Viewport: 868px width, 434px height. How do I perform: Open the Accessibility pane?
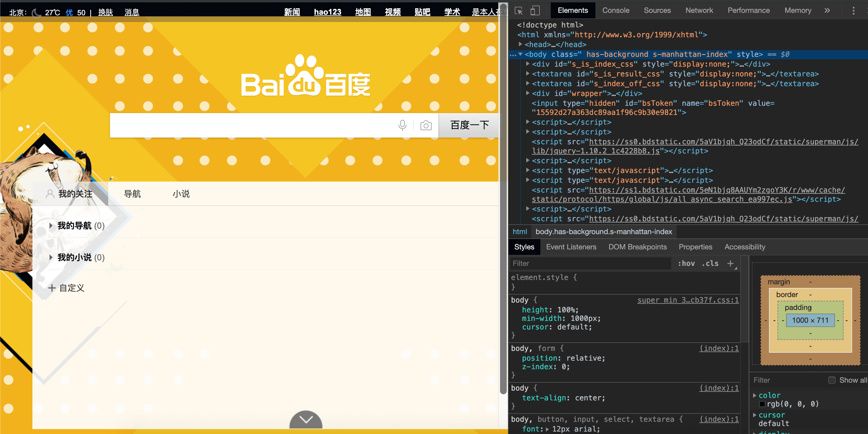click(x=745, y=247)
